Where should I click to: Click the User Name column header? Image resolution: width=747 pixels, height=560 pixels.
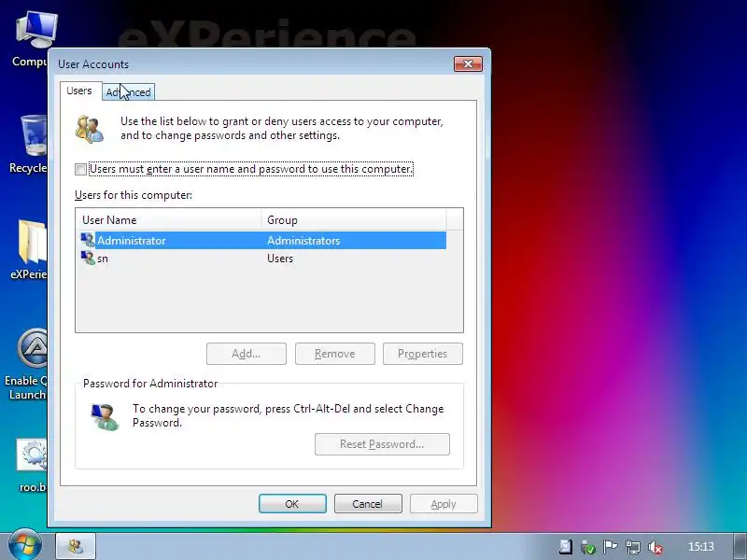point(169,220)
